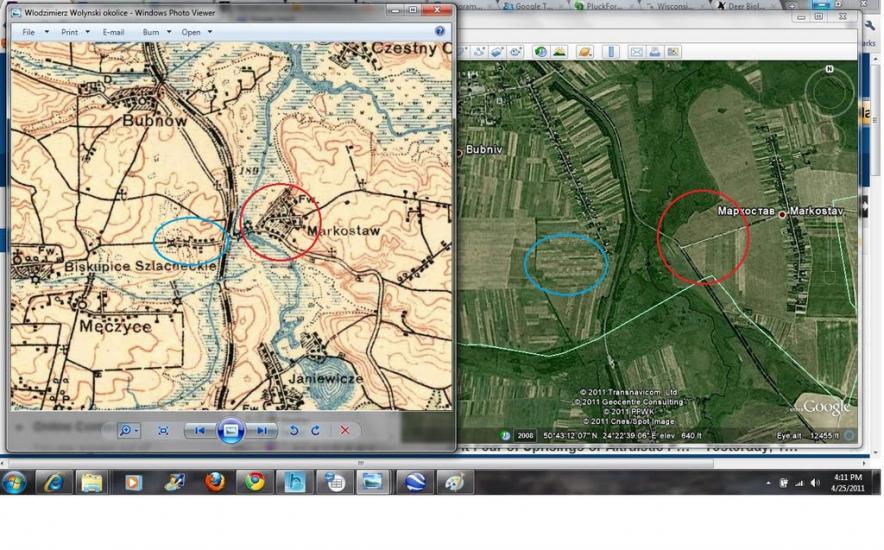
Task: Open Photo Viewer help button
Action: pyautogui.click(x=440, y=32)
